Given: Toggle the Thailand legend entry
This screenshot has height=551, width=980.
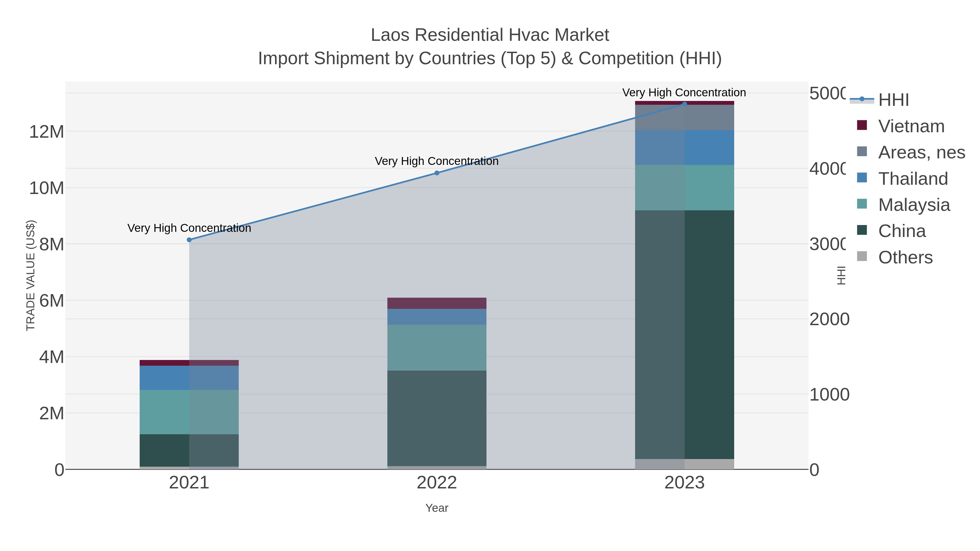Looking at the screenshot, I should [x=902, y=178].
